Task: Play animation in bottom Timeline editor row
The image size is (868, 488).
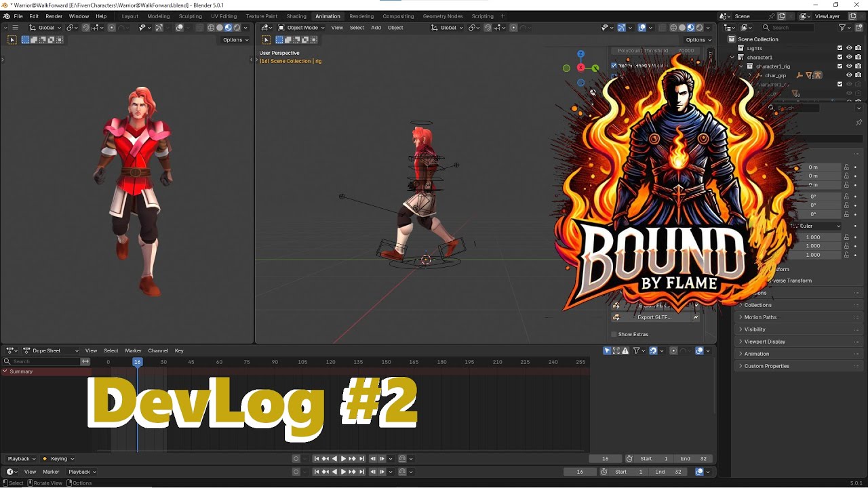Action: (x=343, y=472)
